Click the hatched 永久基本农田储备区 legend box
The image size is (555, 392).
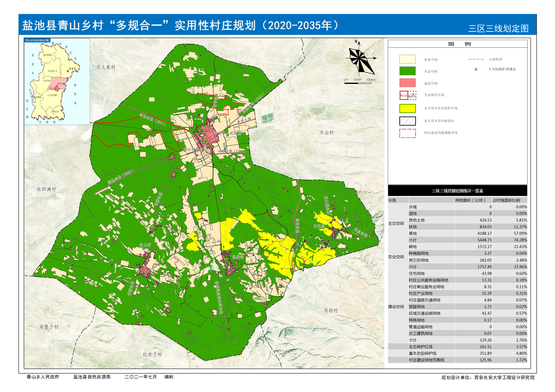407,121
